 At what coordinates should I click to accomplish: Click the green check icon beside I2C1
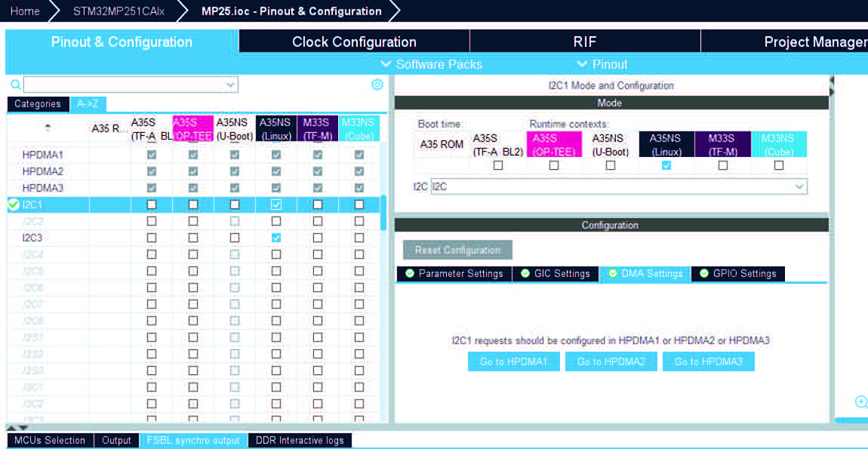pos(14,205)
